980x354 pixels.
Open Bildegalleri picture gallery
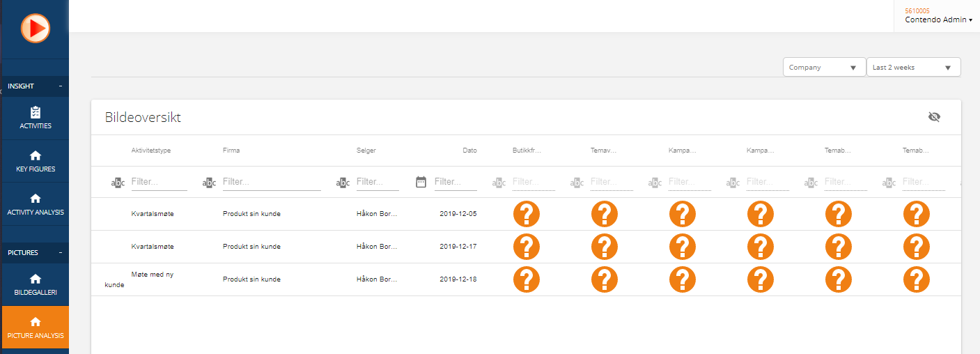tap(36, 284)
